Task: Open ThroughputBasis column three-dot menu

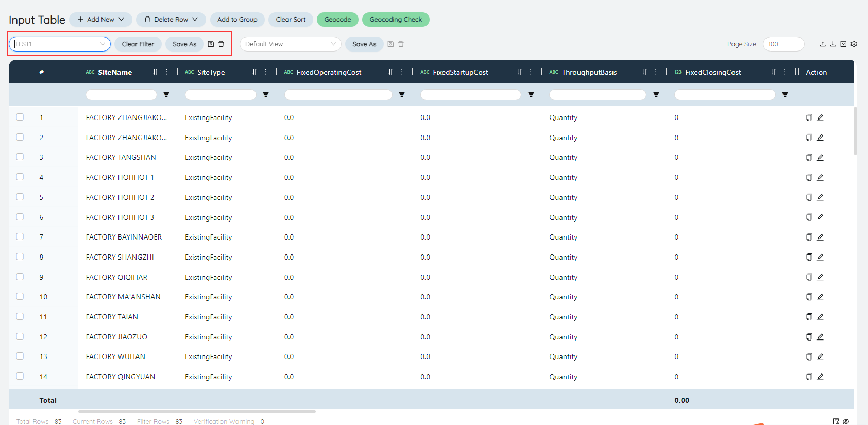Action: point(656,72)
